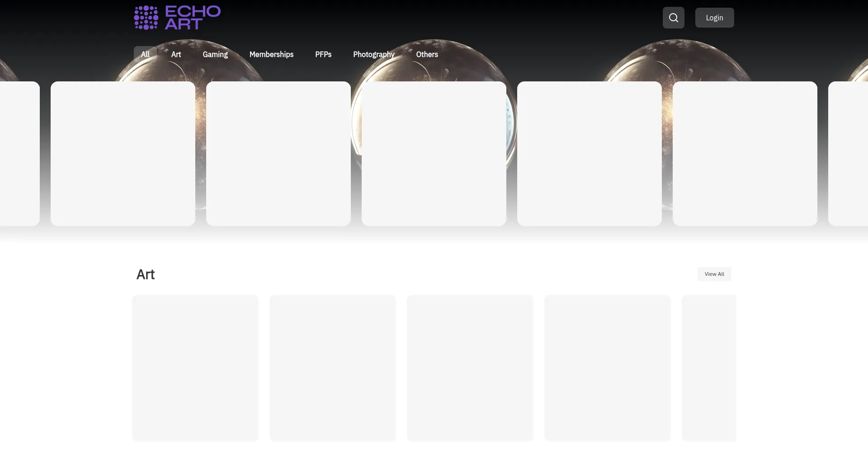This screenshot has width=868, height=449.
Task: Select the second fully visible featured card
Action: [x=278, y=154]
